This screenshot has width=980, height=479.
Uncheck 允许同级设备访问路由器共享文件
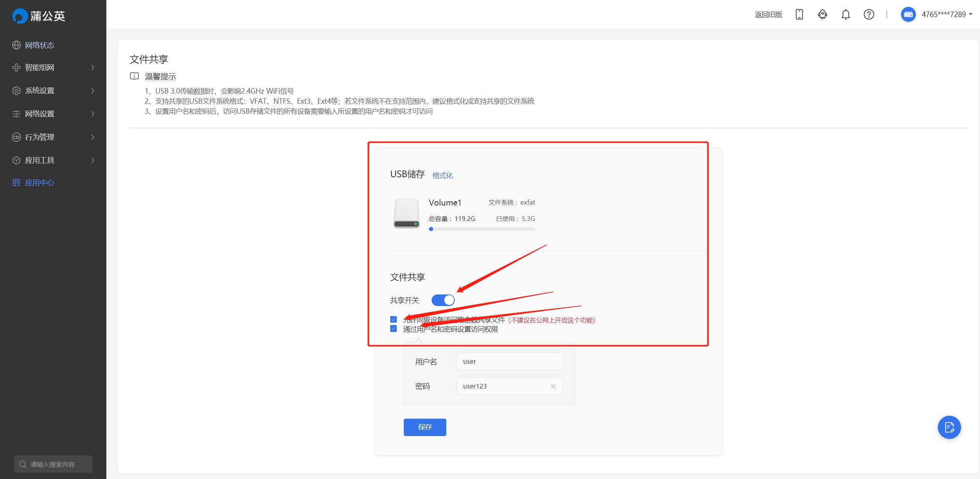(x=393, y=320)
